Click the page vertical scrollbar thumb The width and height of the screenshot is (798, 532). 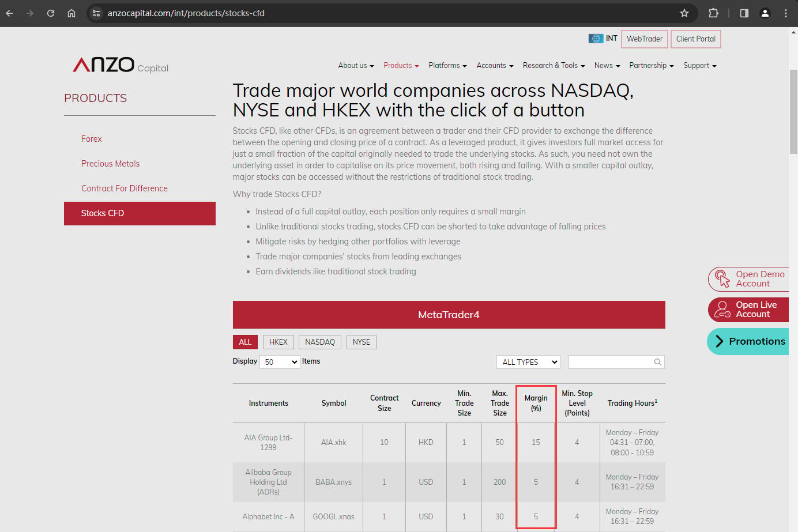pos(793,111)
